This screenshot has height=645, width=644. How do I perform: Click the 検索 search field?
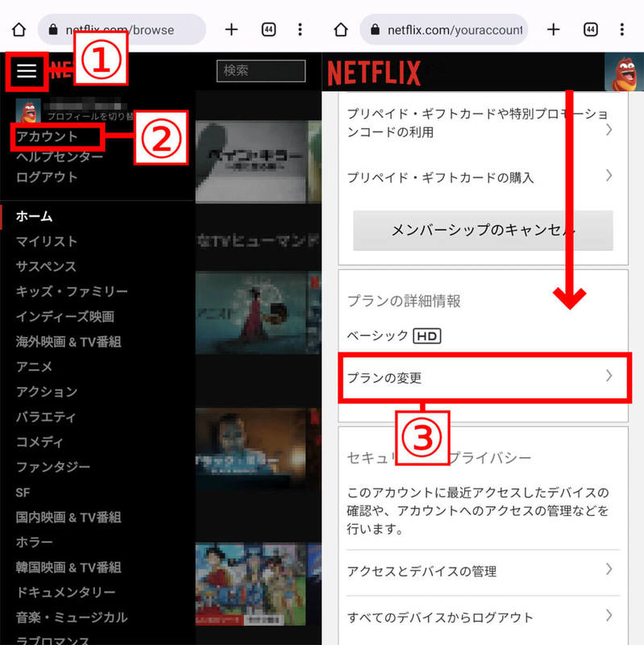pyautogui.click(x=261, y=71)
